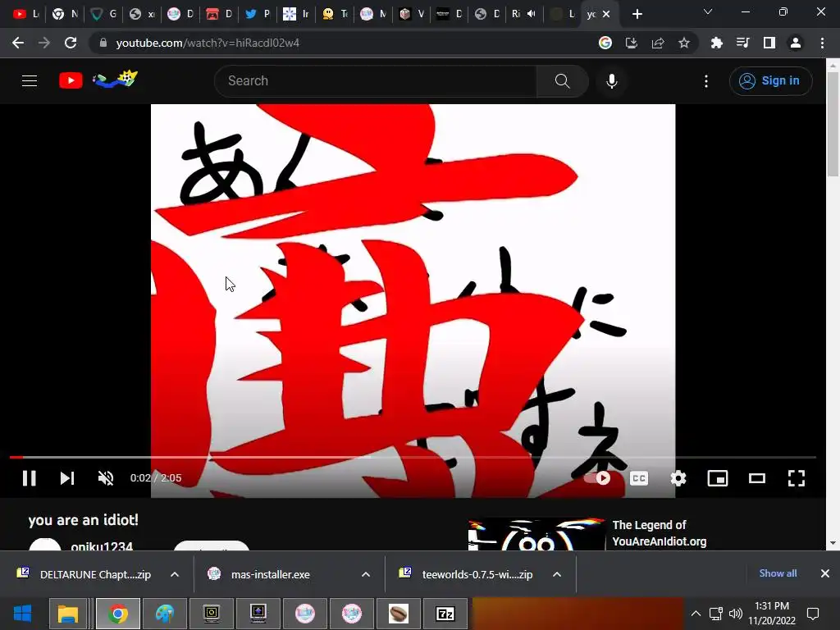Screen dimensions: 840x630
Task: Open volume control in system tray
Action: [x=736, y=614]
